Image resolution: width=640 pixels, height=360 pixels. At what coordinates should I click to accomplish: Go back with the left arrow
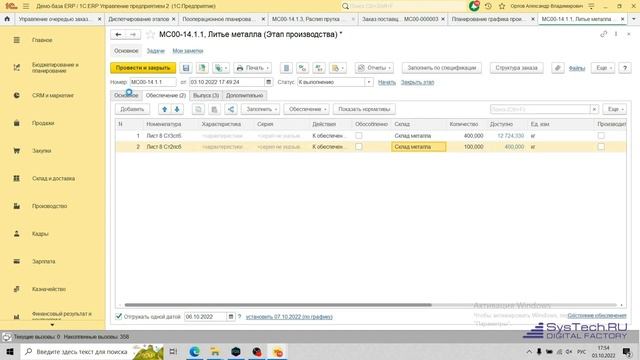coord(118,35)
